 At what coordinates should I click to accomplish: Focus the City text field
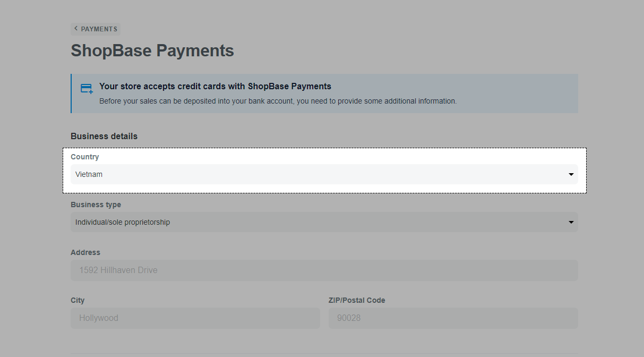click(x=195, y=318)
